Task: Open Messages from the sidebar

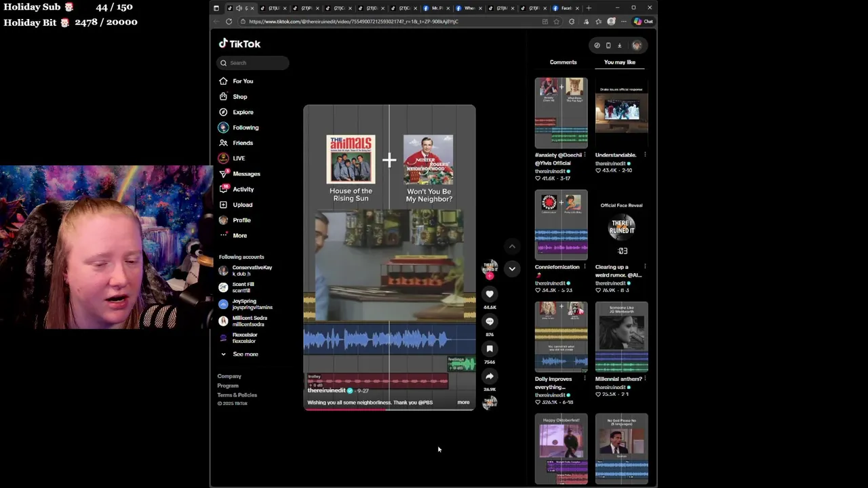Action: 239,174
